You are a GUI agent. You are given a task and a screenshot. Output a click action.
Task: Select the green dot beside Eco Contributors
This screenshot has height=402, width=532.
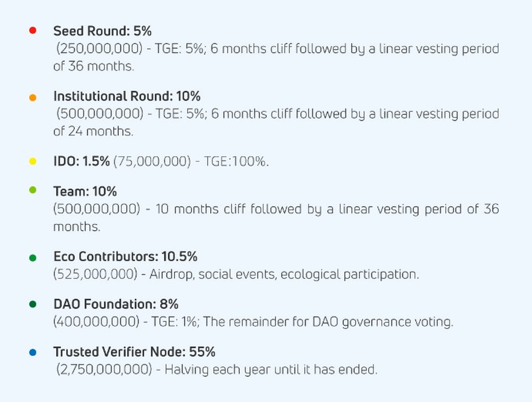(x=32, y=258)
